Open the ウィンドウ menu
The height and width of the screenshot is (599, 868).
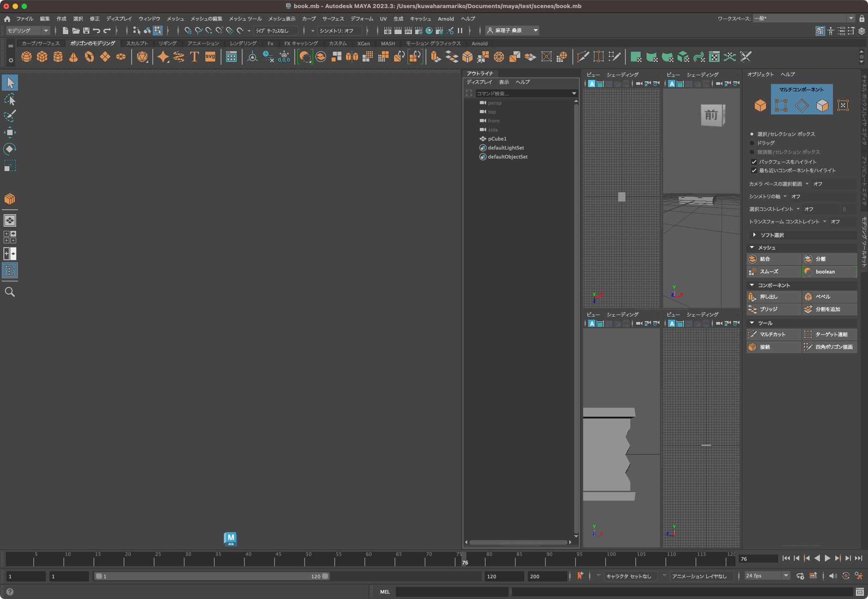(x=149, y=19)
